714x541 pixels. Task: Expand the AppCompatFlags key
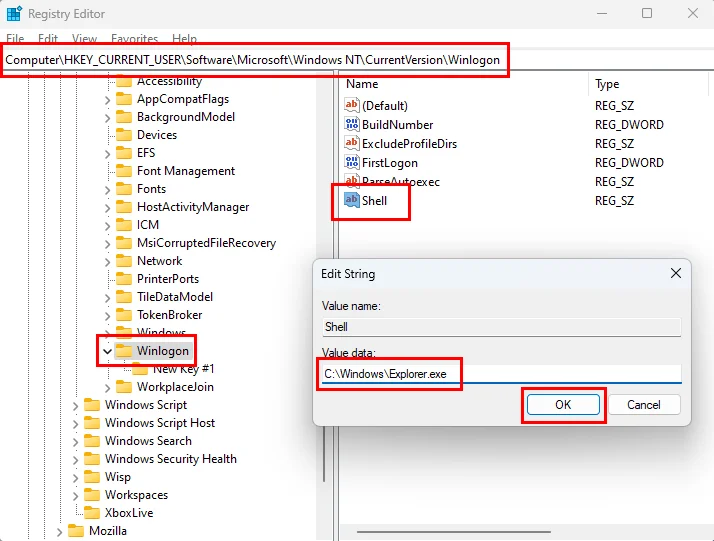click(107, 100)
